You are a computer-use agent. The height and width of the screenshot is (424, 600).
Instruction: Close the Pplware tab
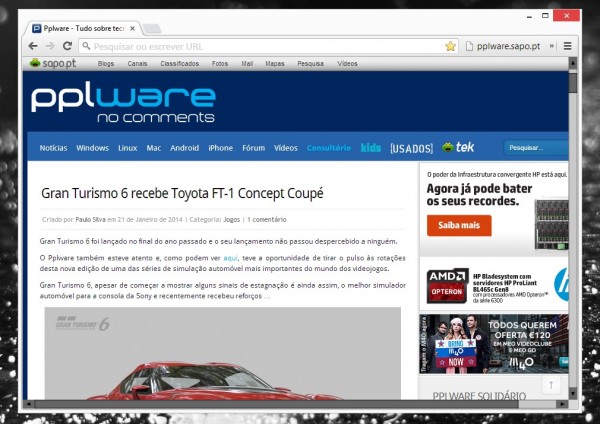coord(132,28)
